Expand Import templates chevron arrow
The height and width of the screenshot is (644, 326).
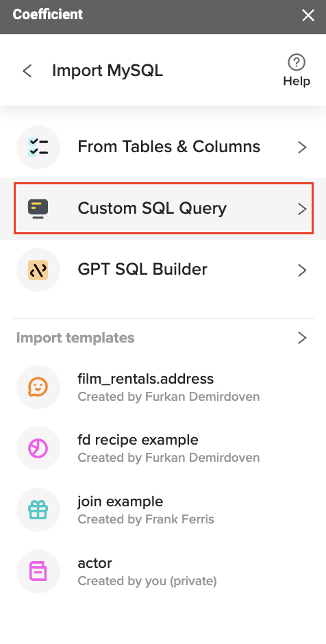(x=302, y=338)
